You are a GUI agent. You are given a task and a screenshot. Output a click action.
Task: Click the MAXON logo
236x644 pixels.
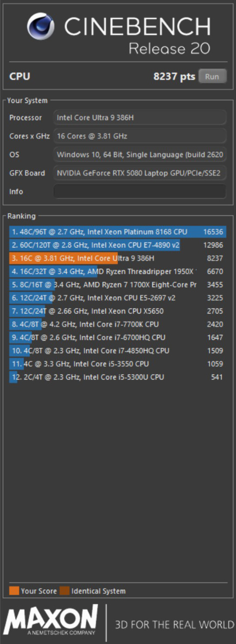[x=51, y=621]
